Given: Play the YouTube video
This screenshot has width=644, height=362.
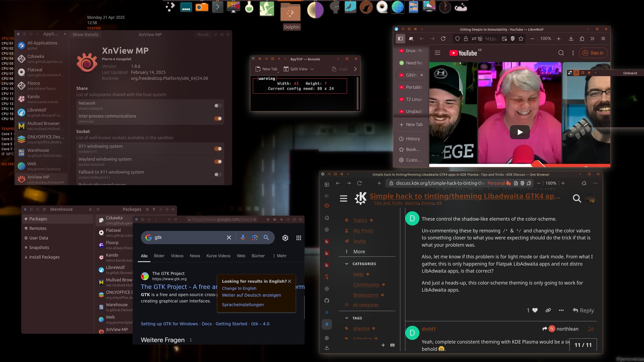Looking at the screenshot, I should pyautogui.click(x=520, y=132).
